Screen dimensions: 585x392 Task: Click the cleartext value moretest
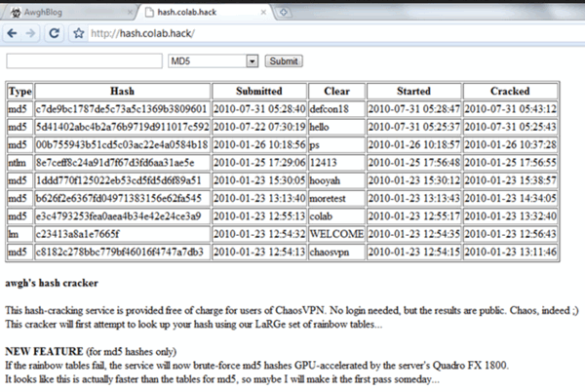pos(328,198)
